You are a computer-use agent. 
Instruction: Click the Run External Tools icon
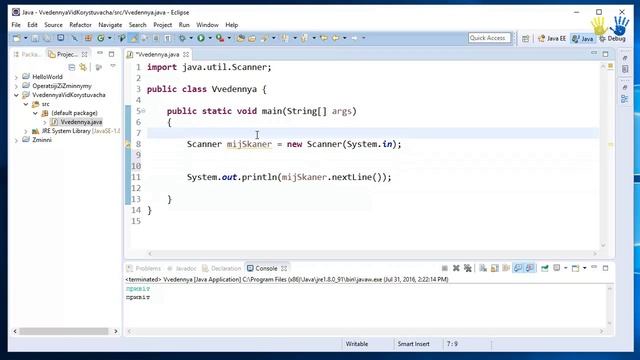[220, 38]
